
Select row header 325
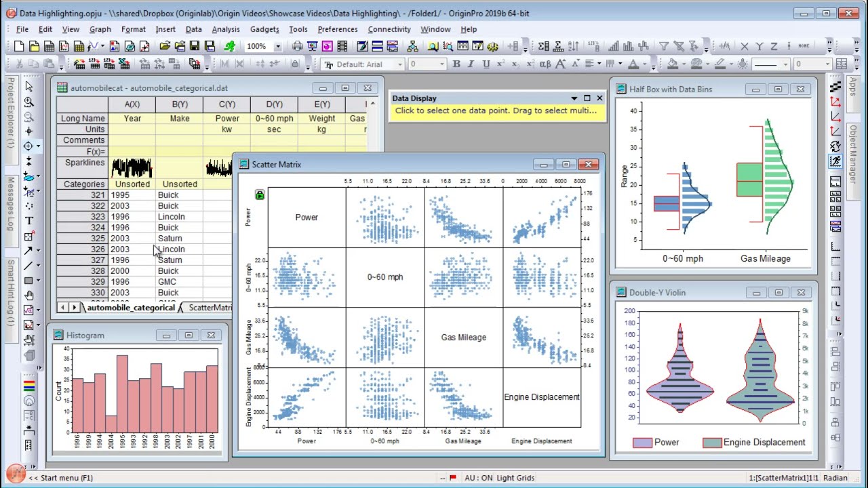(x=82, y=239)
